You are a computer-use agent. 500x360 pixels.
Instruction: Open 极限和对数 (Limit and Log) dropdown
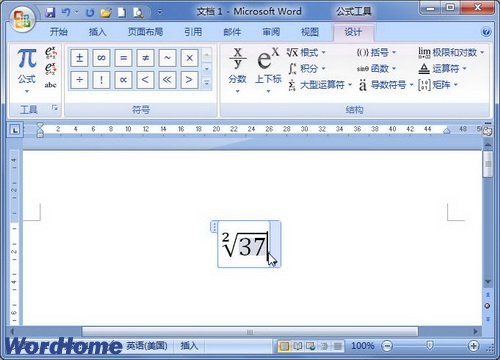451,52
